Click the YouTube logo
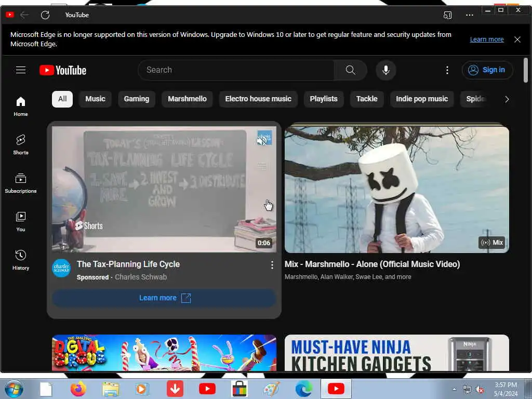 [63, 70]
